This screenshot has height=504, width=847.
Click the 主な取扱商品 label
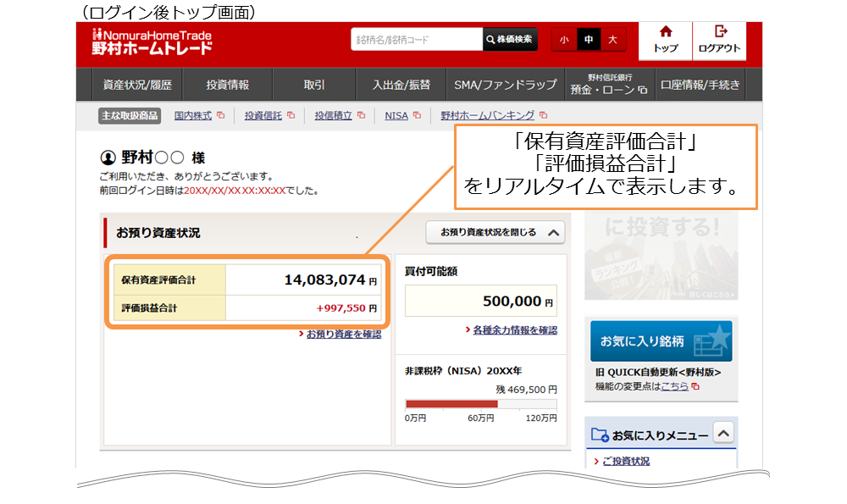[x=130, y=115]
